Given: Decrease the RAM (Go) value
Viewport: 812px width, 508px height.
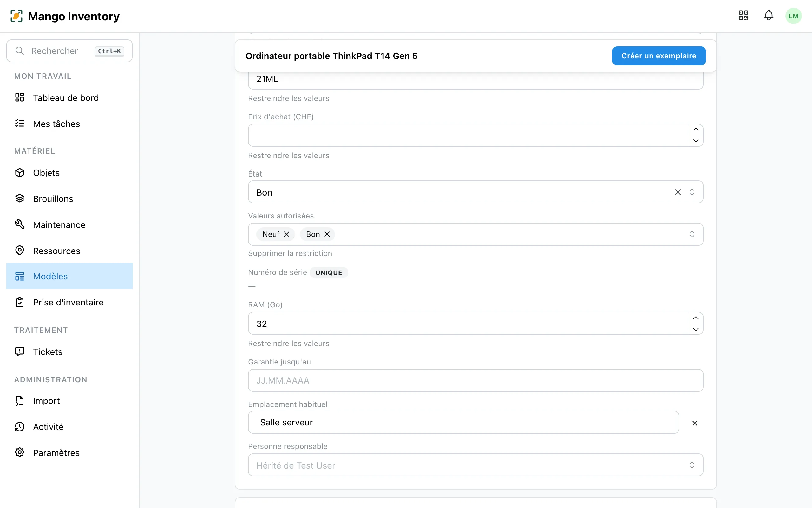Looking at the screenshot, I should (696, 329).
